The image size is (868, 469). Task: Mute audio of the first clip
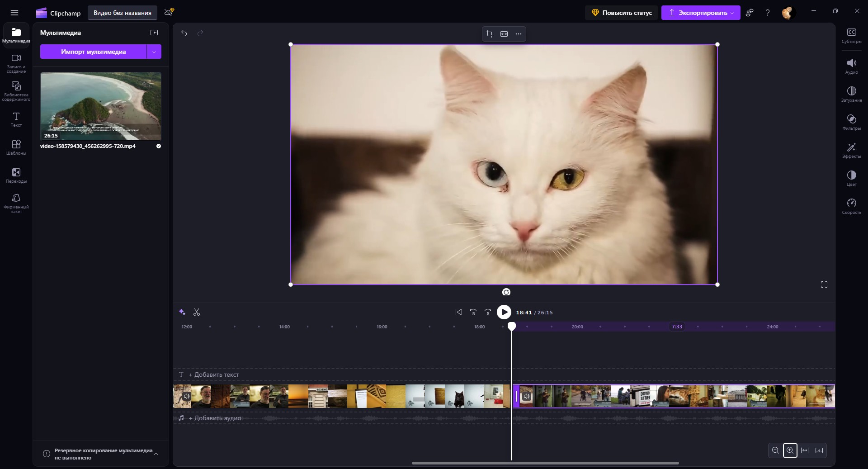click(x=186, y=397)
